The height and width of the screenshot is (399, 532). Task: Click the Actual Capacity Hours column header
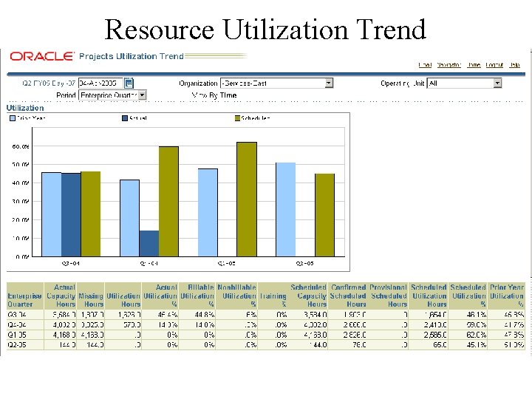[60, 296]
